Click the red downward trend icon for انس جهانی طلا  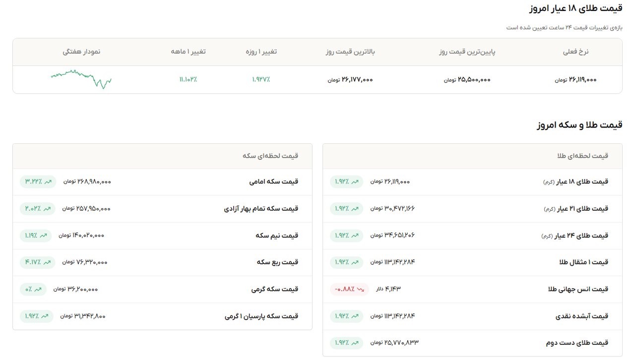[361, 289]
